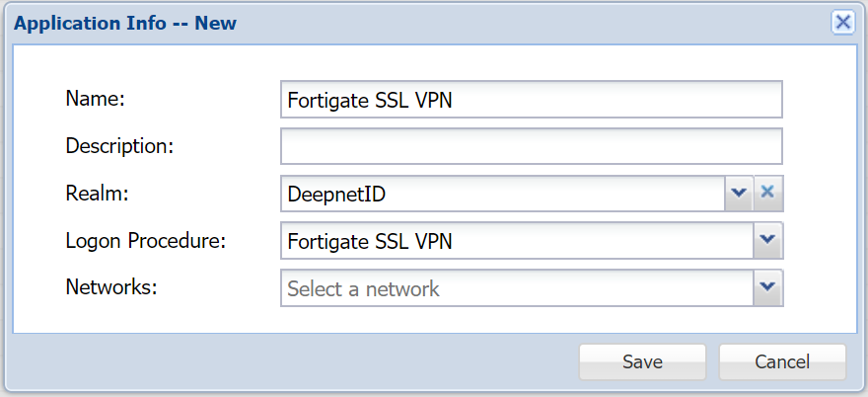Click into the Name text field
This screenshot has width=868, height=397.
[531, 100]
